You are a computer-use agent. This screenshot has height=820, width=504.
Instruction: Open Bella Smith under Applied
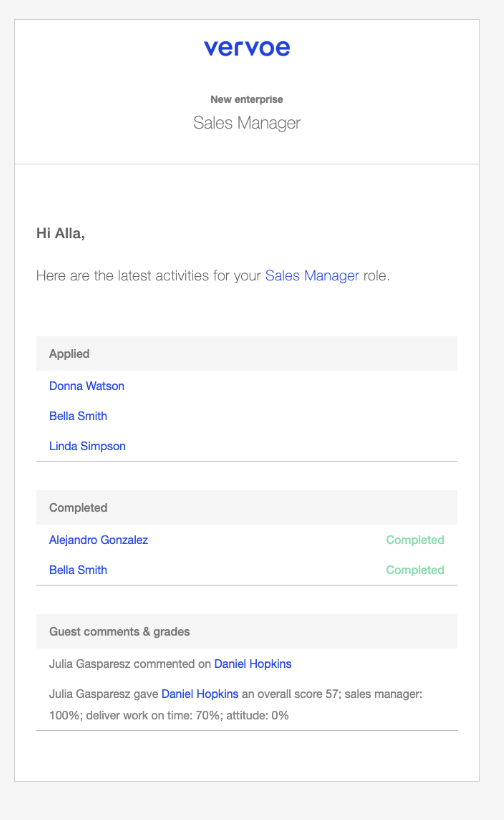pyautogui.click(x=78, y=416)
